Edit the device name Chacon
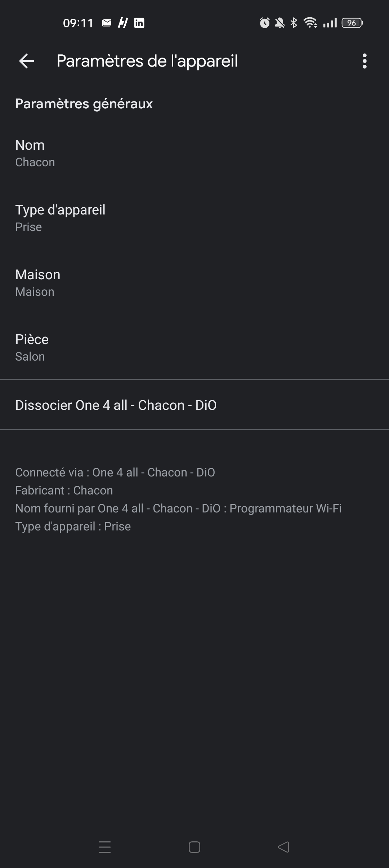The width and height of the screenshot is (389, 868). point(194,153)
